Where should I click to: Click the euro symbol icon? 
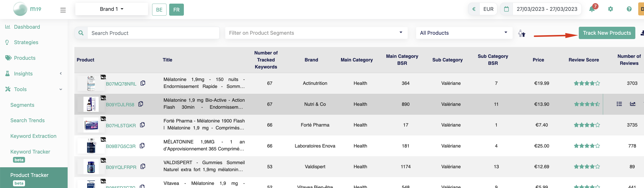[x=474, y=9]
